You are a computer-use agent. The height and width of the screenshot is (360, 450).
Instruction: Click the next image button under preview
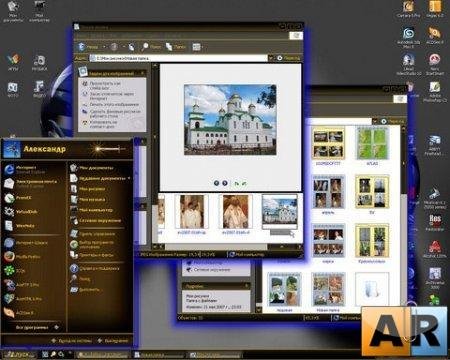[225, 183]
